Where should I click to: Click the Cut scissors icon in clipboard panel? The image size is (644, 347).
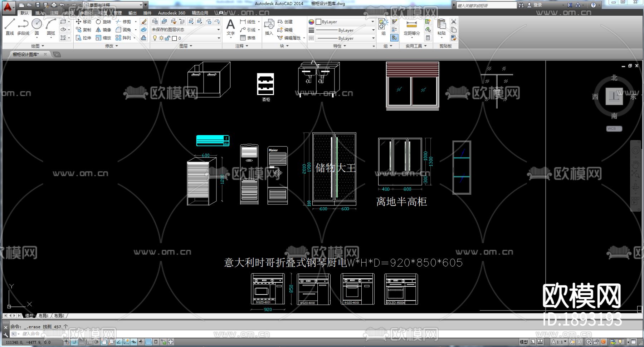454,22
